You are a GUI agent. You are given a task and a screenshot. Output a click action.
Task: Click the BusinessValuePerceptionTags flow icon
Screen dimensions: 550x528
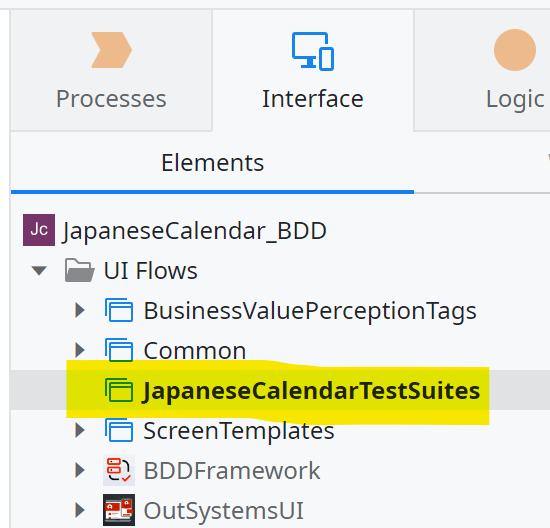point(119,310)
